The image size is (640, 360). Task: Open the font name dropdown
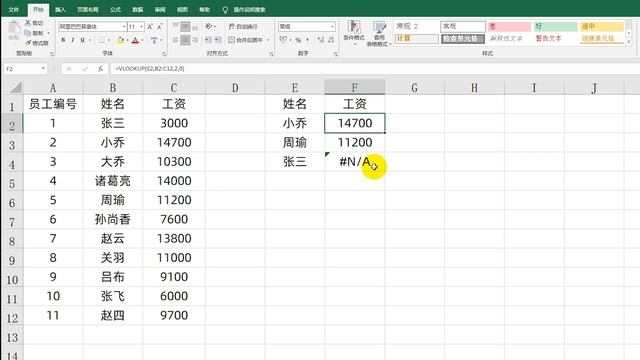124,27
